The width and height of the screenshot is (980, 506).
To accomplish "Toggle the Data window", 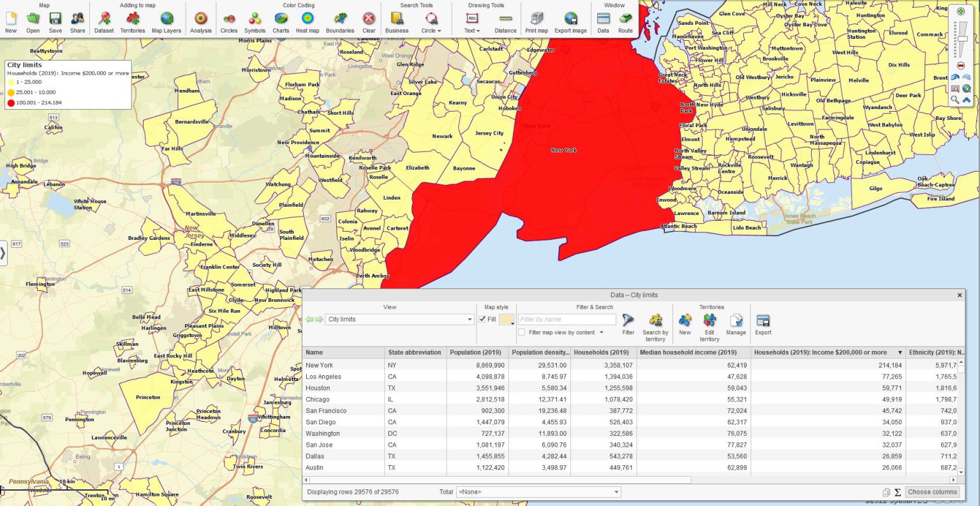I will coord(603,22).
